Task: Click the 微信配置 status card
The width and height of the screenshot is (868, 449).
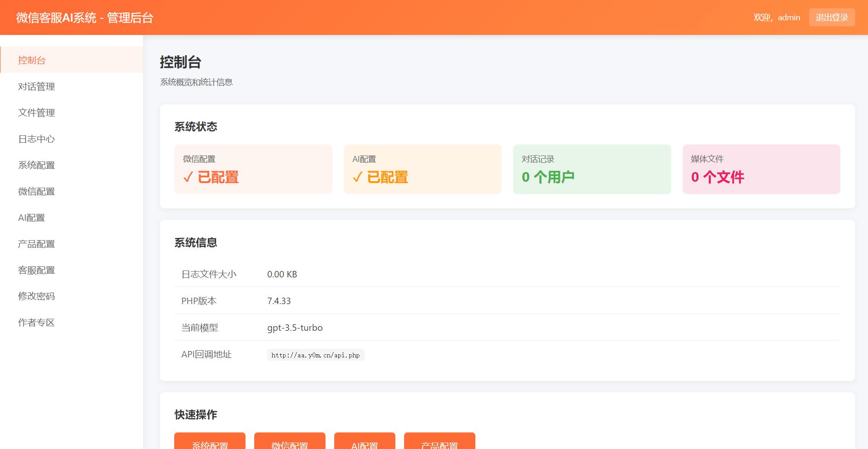Action: pos(253,169)
